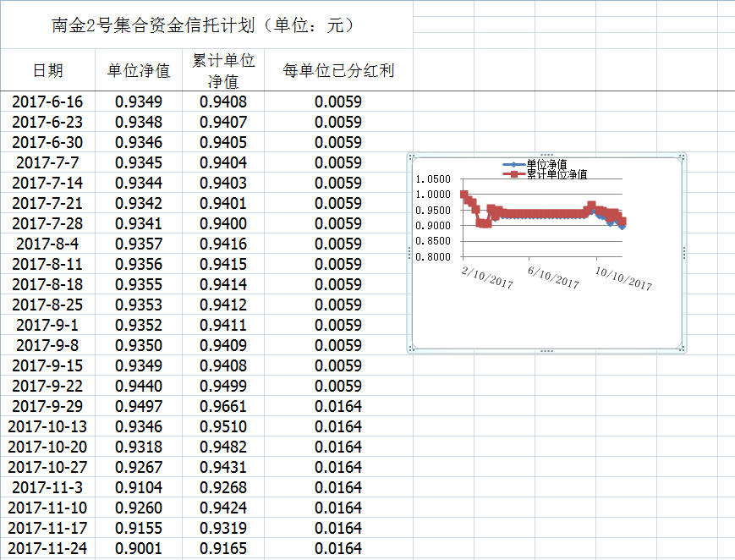The image size is (735, 560).
Task: Click the chart's top-left corner resize handle
Action: coord(410,156)
